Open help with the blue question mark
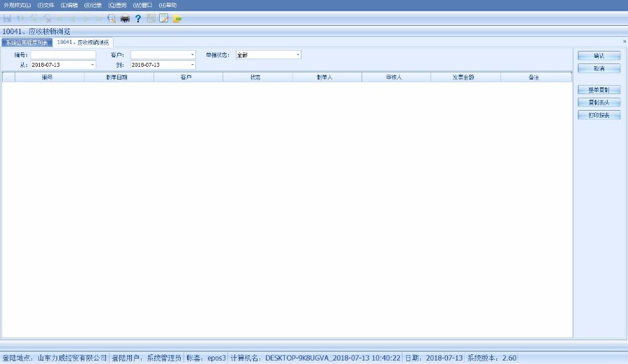 click(137, 18)
